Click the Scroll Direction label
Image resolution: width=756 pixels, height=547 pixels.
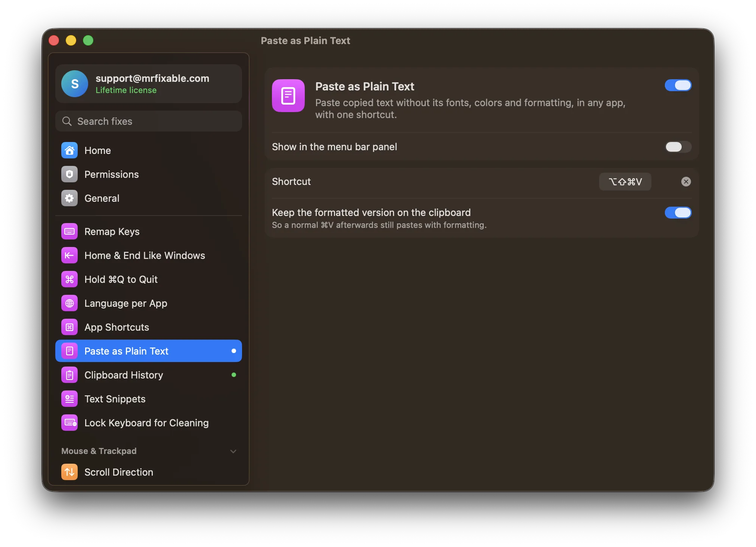click(x=119, y=472)
